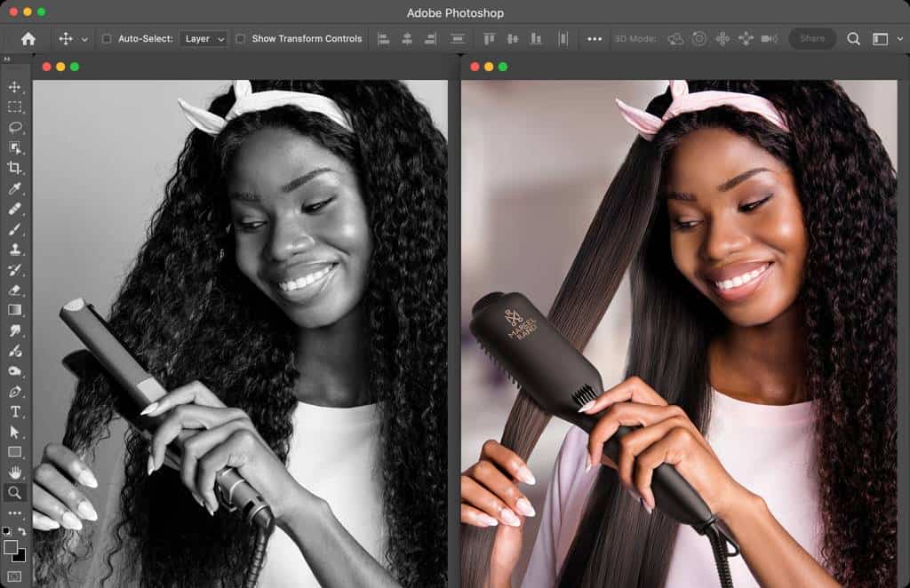Select the Clone Stamp tool
This screenshot has width=910, height=588.
(x=14, y=250)
